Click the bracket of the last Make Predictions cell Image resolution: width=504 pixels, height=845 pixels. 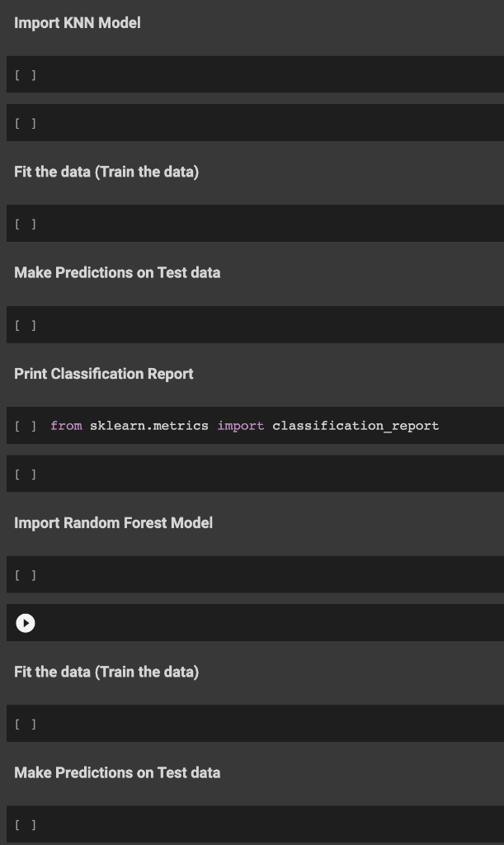tap(25, 824)
